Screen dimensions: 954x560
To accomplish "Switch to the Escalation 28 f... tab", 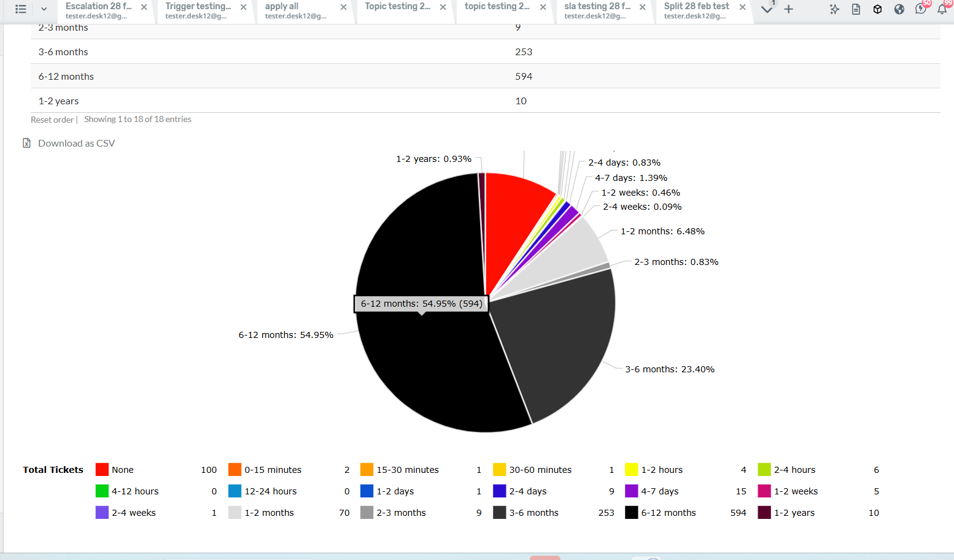I will [x=98, y=10].
